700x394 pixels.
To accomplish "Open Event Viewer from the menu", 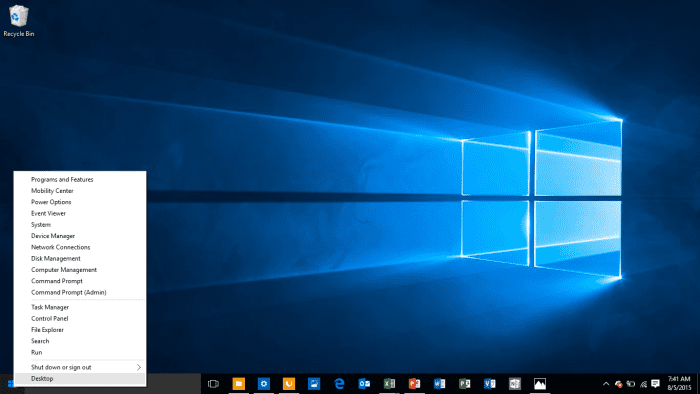I will tap(80, 213).
